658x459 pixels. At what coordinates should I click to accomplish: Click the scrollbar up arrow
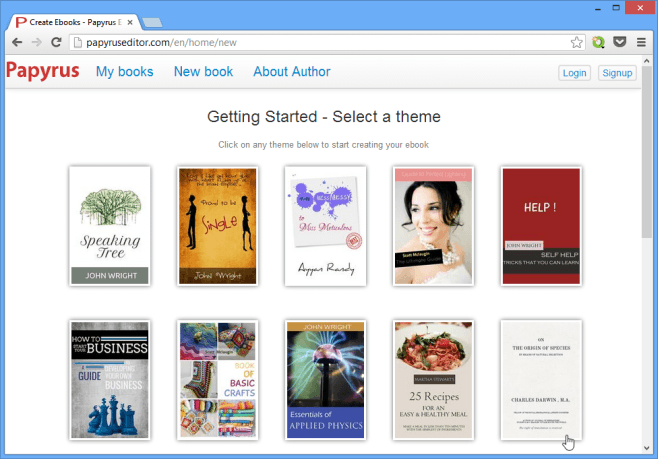tap(647, 61)
